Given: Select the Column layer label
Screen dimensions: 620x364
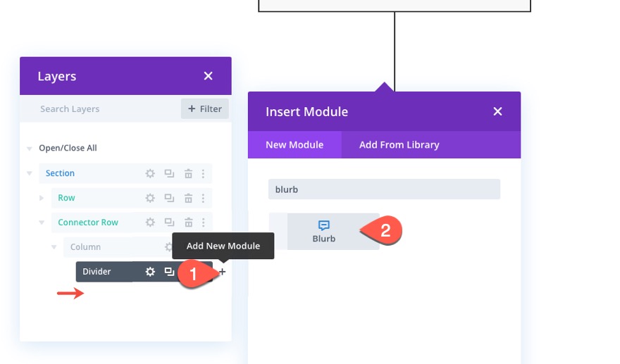Looking at the screenshot, I should point(85,246).
